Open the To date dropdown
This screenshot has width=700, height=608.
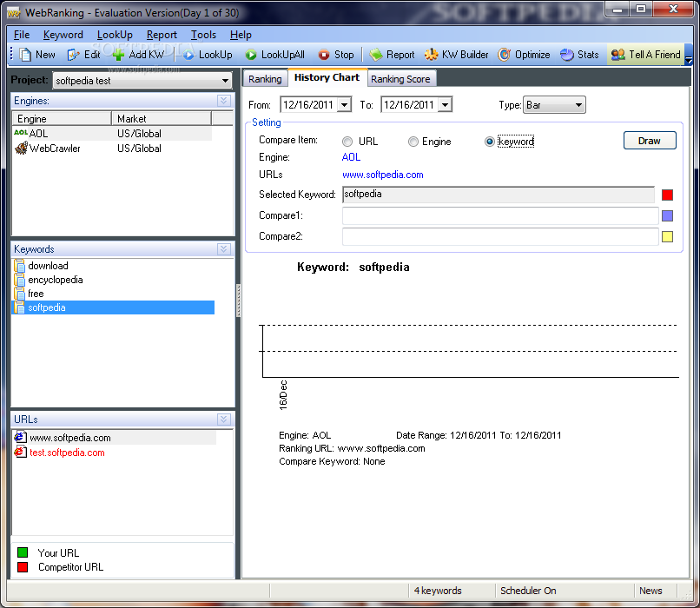tap(445, 105)
